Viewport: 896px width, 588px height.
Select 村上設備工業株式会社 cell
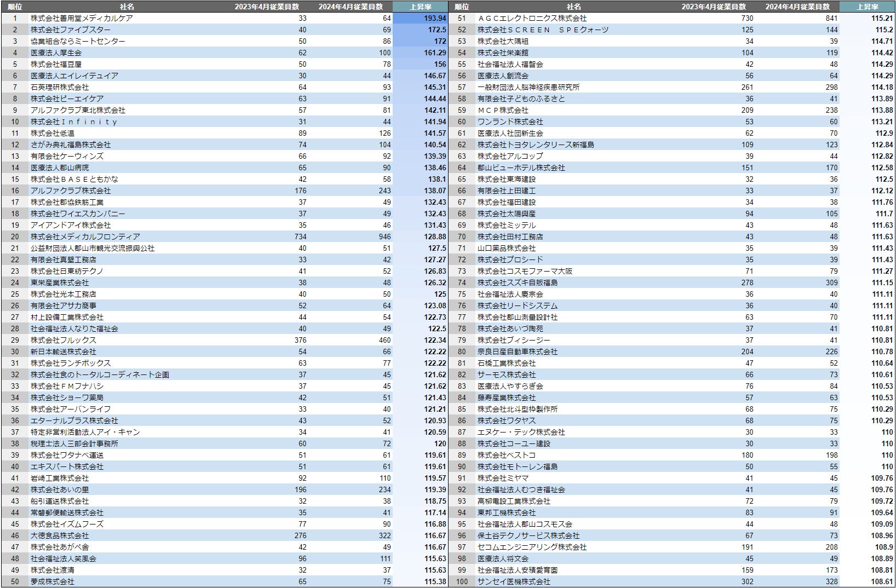coord(67,317)
